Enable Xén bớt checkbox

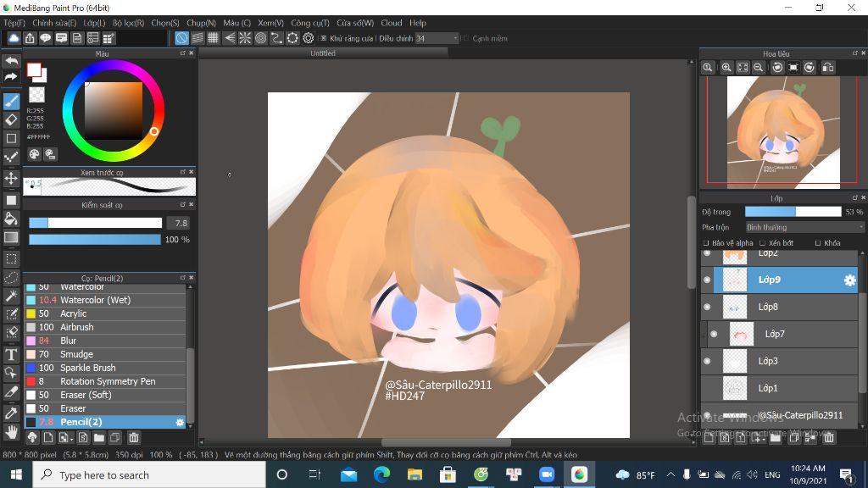point(762,243)
